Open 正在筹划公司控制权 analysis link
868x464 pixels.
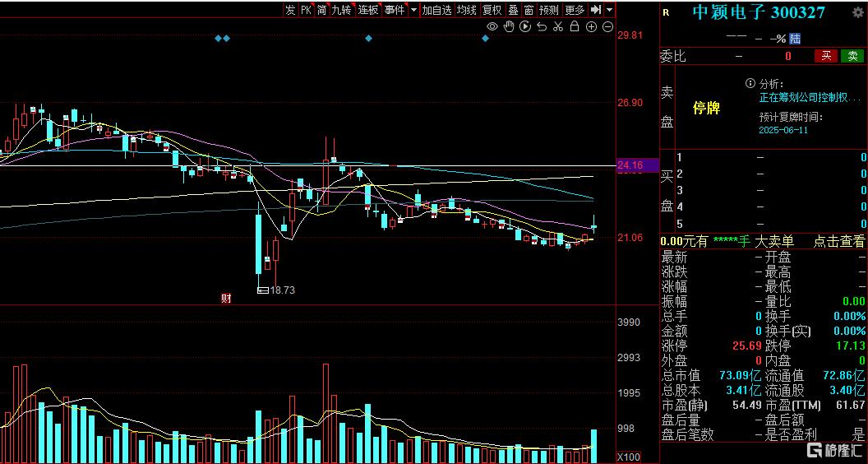click(x=810, y=98)
